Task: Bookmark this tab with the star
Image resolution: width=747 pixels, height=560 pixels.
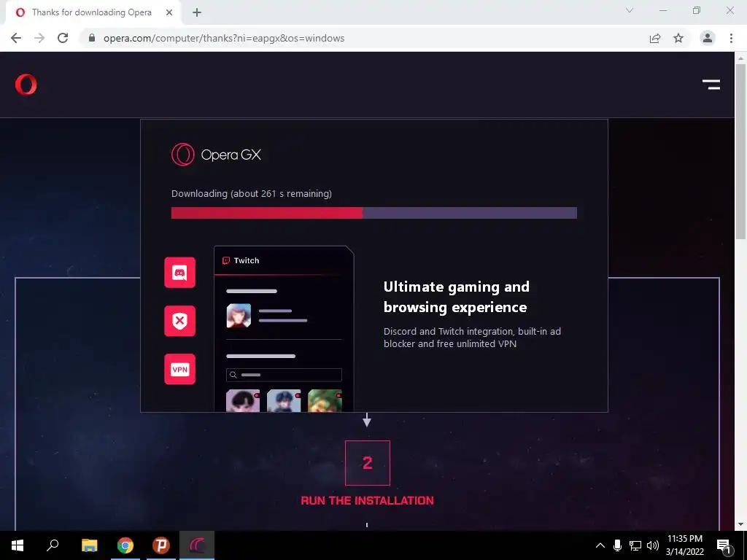Action: coord(678,38)
